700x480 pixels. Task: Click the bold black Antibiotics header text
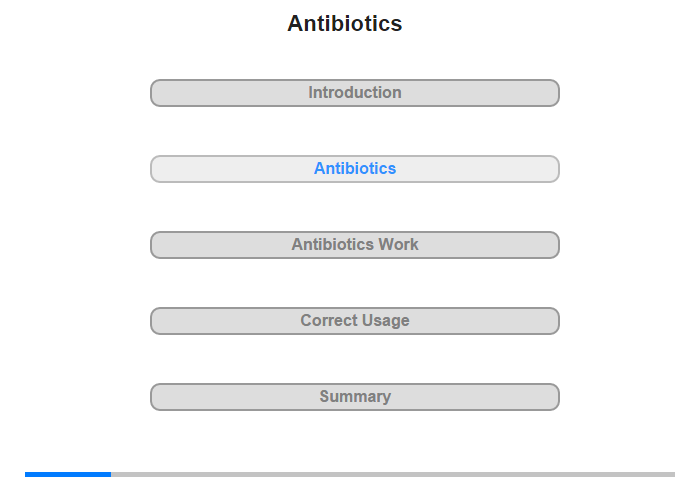tap(345, 23)
